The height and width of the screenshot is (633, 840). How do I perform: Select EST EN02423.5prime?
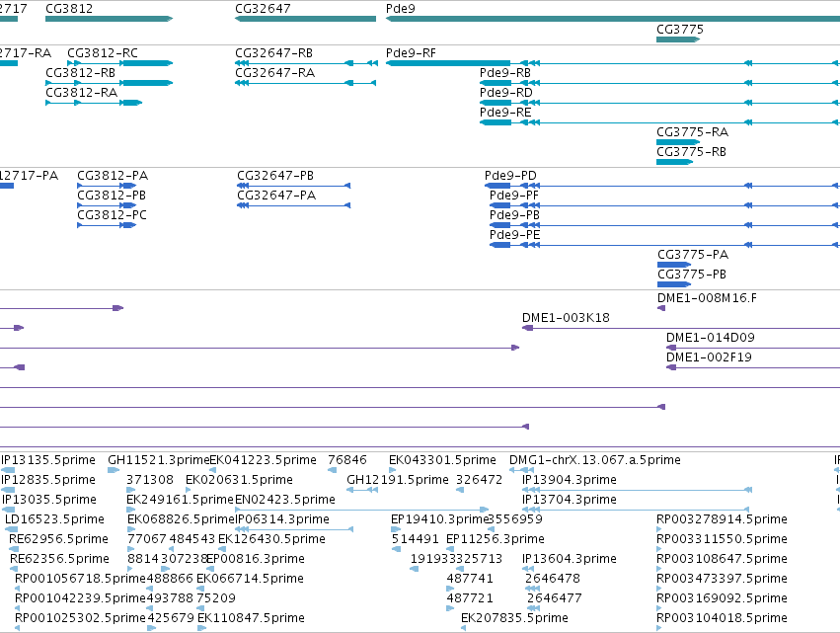coord(285,500)
